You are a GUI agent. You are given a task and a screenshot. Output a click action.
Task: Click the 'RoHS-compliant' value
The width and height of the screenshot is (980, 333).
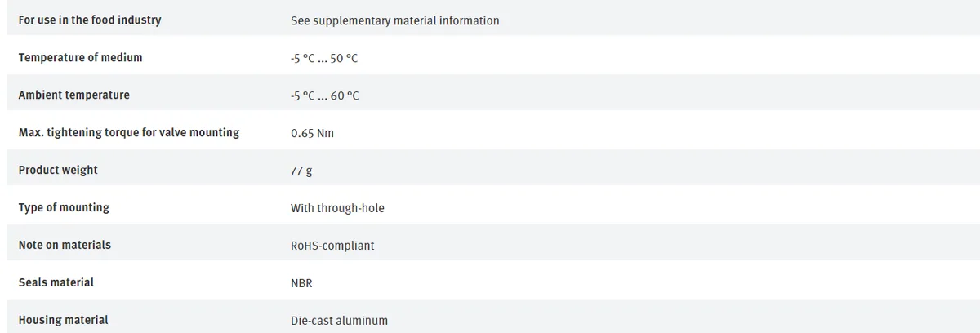(x=332, y=246)
